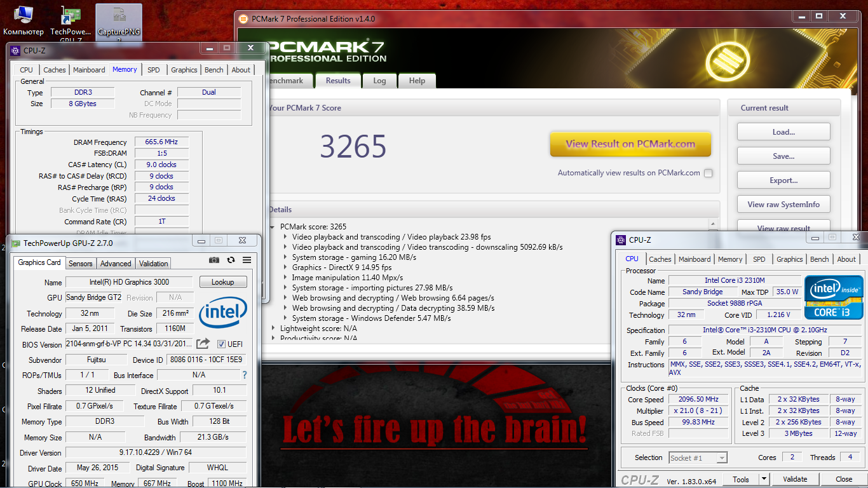Click the Tools button in CPU-Z
The image size is (868, 488).
click(x=741, y=480)
